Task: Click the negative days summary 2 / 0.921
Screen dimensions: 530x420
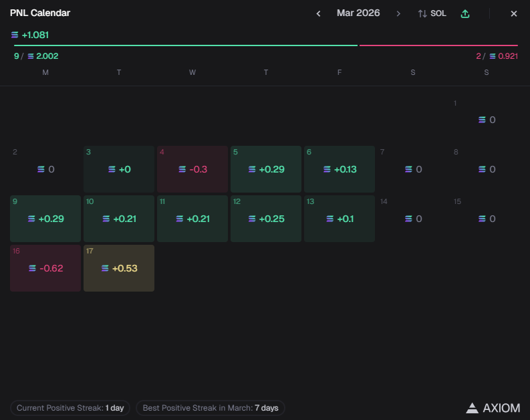Action: [x=497, y=56]
